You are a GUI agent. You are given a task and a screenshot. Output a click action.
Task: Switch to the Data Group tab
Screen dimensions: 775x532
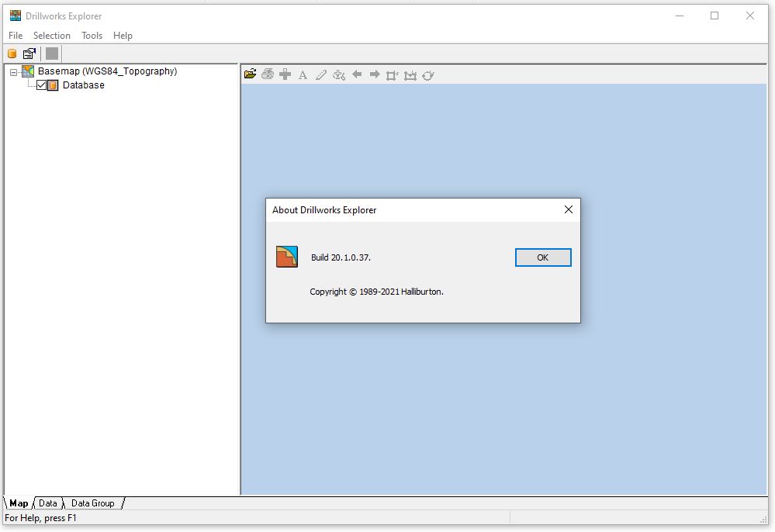(x=93, y=503)
